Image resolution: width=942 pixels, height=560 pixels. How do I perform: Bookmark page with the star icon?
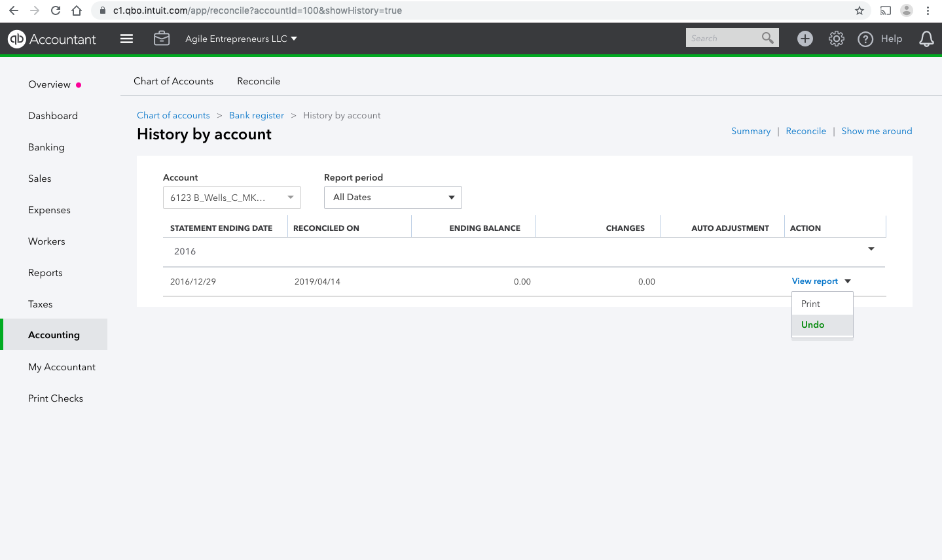tap(860, 10)
